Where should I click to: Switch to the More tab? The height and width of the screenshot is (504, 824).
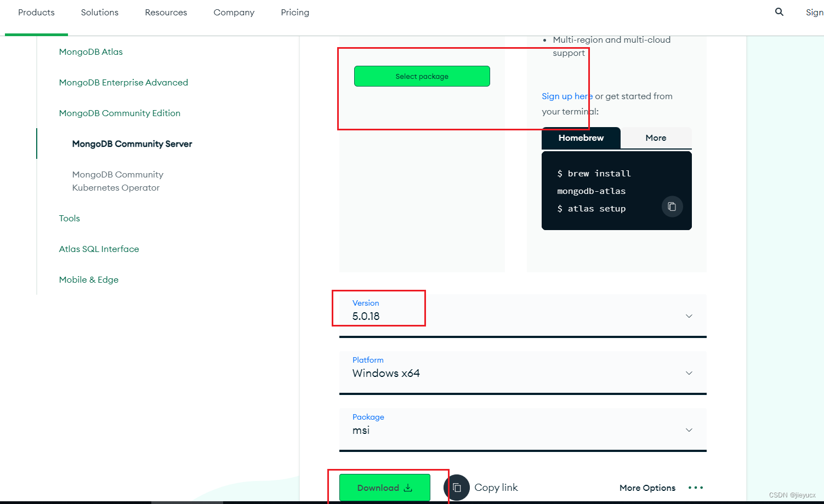coord(656,138)
